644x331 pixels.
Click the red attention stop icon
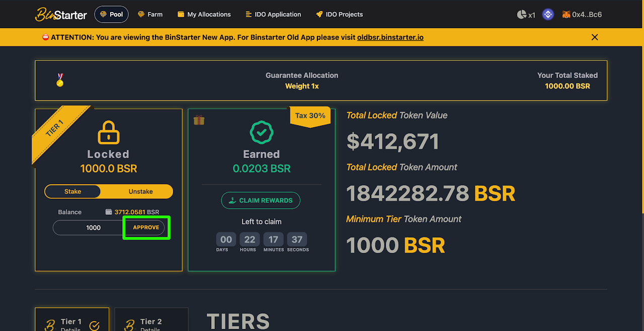pos(46,37)
